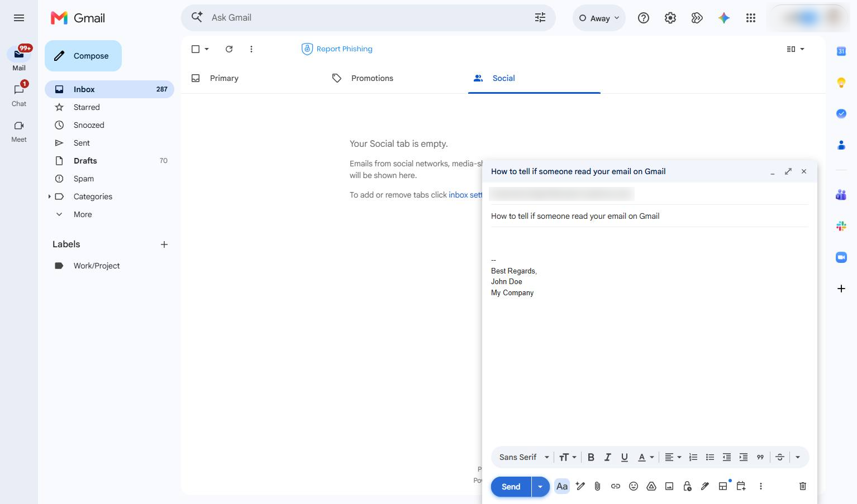Open Google Keep in the side panel
This screenshot has height=504, width=857.
[x=841, y=83]
